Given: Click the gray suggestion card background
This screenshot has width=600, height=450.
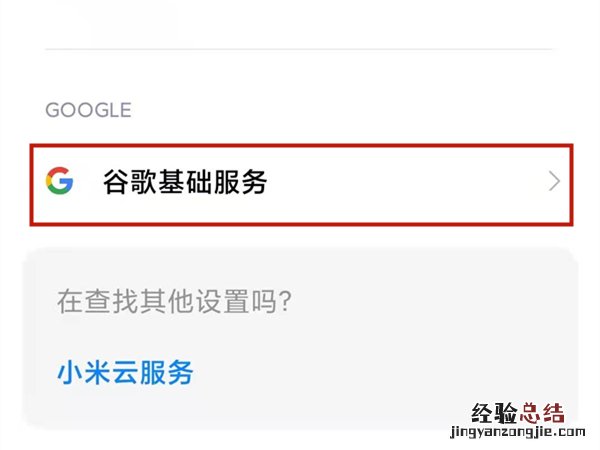Looking at the screenshot, I should point(420,340).
